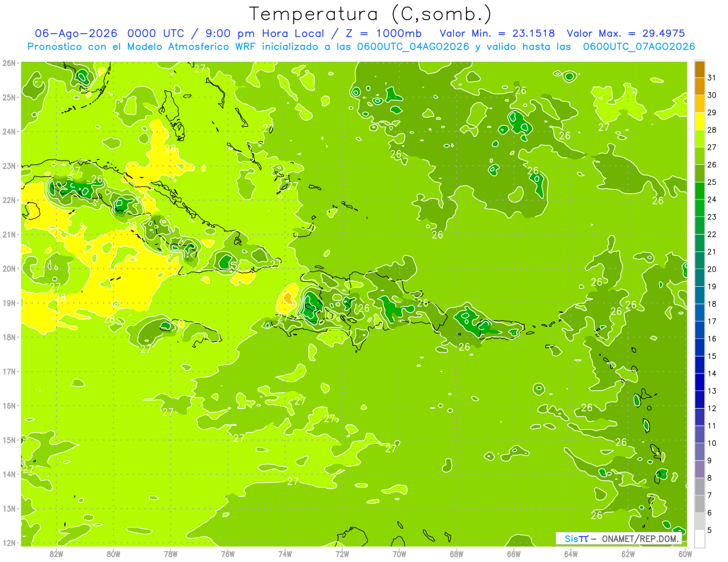728x562 pixels.
Task: Click colorbar label 7
Action: [x=710, y=495]
